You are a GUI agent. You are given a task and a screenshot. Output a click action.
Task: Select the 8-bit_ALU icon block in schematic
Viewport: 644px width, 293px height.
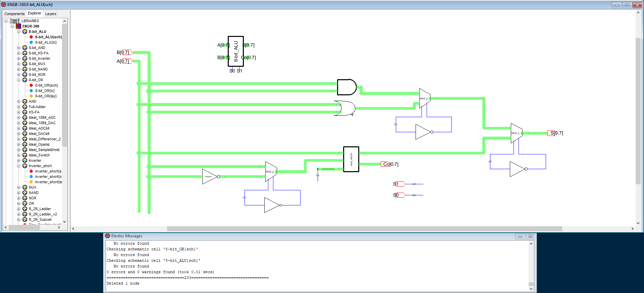(236, 51)
